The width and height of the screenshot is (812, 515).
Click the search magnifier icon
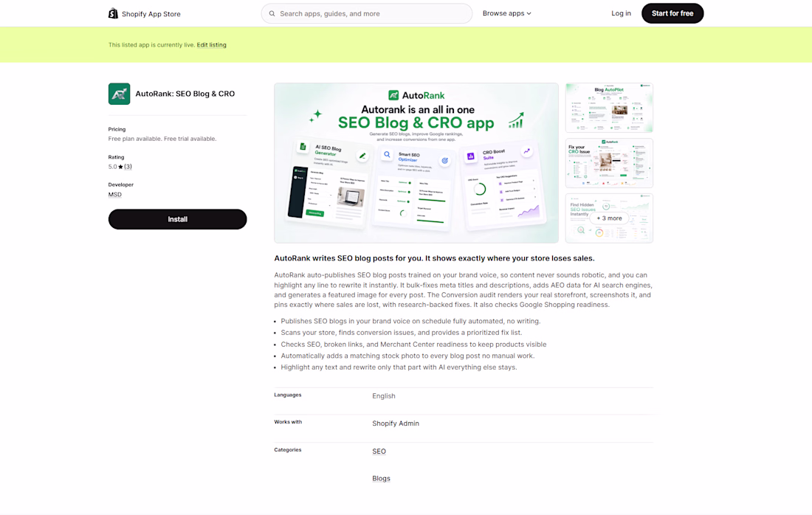pyautogui.click(x=272, y=14)
